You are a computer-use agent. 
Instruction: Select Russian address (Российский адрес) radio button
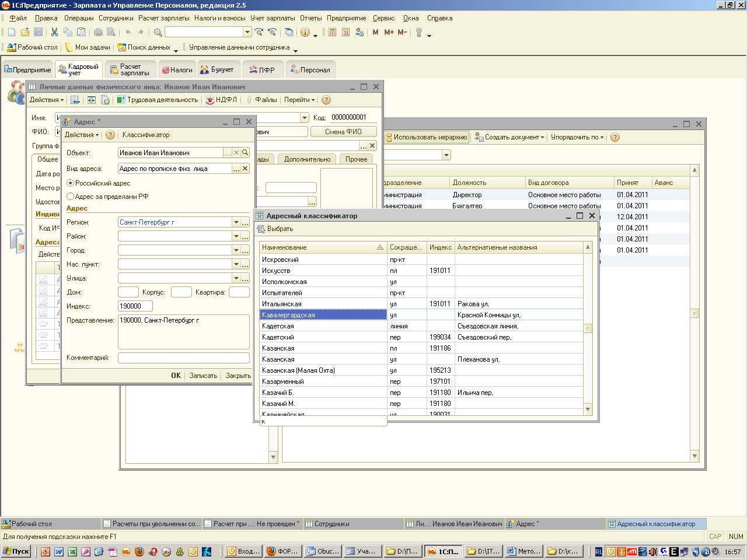click(x=70, y=183)
